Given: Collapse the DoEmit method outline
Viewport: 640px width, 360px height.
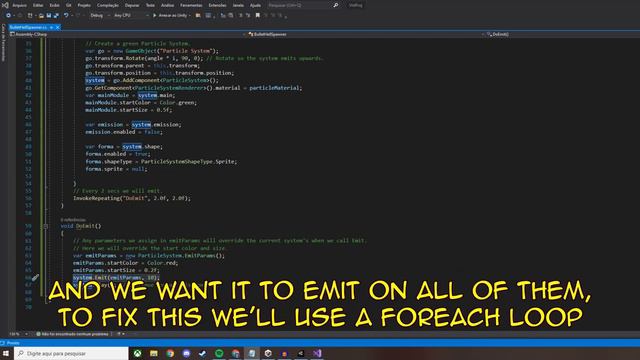Looking at the screenshot, I should click(x=46, y=226).
